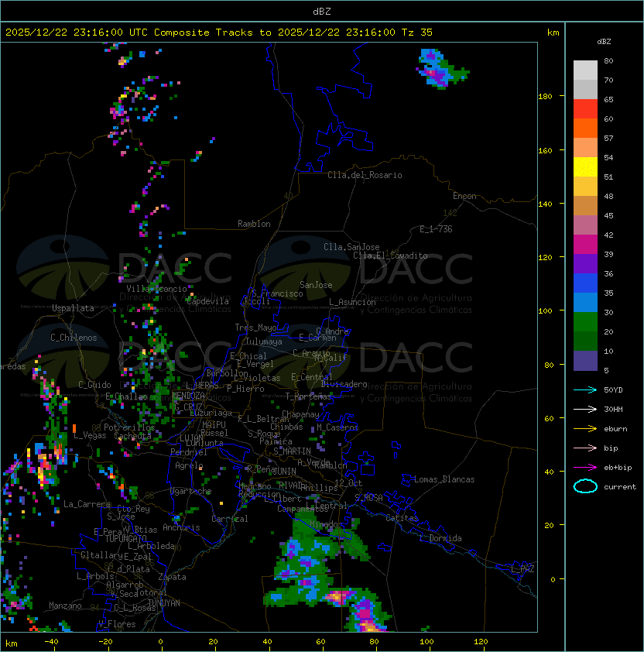This screenshot has height=652, width=644.
Task: Click the 'current' legend label
Action: point(620,486)
